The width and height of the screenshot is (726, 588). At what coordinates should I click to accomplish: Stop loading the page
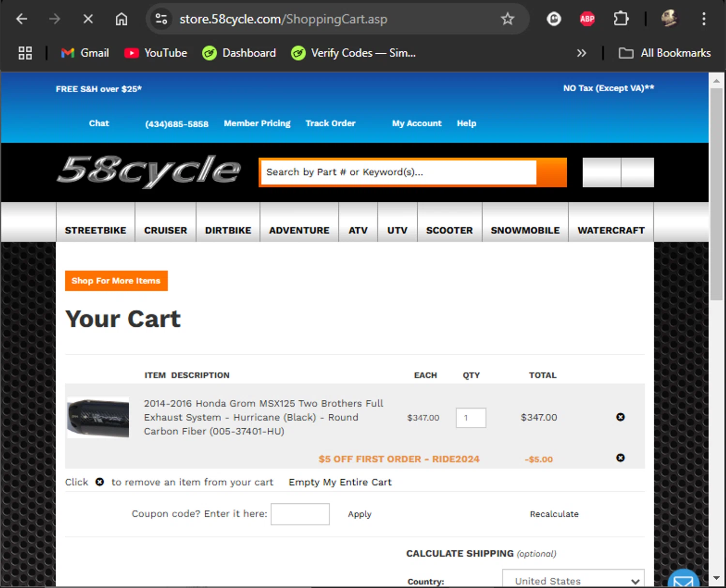point(88,19)
